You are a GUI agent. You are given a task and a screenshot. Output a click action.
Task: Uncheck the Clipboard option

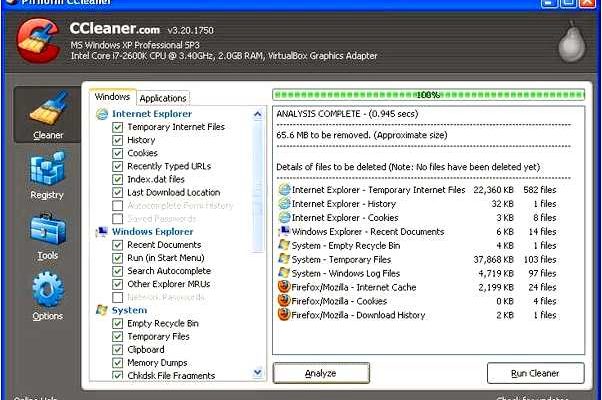point(117,350)
